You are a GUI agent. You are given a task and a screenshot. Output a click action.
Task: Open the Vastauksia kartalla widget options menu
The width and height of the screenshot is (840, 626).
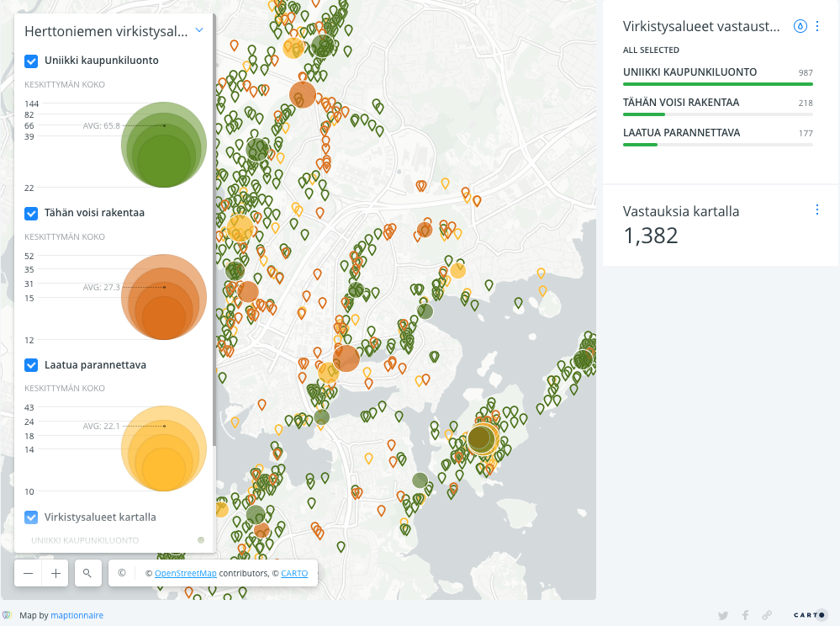(x=817, y=210)
